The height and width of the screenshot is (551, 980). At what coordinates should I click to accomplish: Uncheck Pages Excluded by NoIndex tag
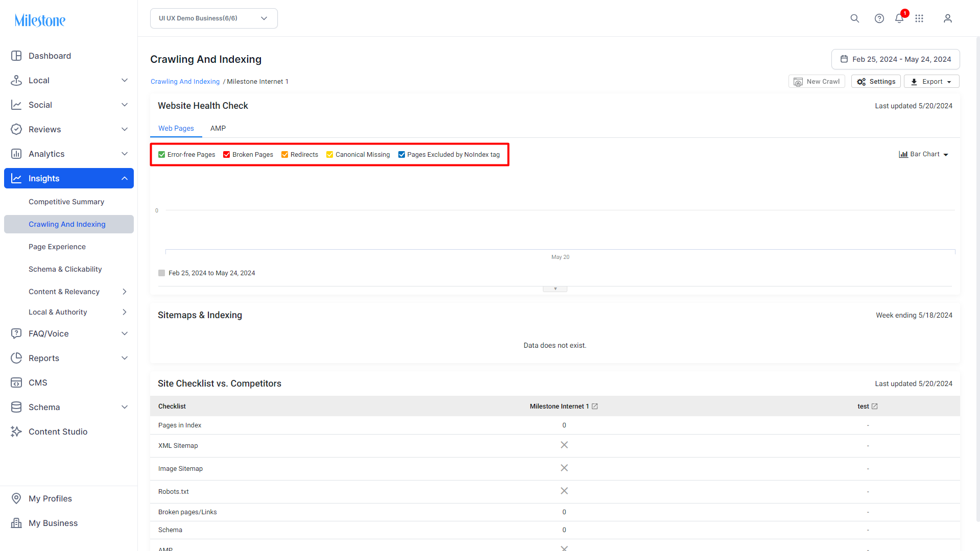click(x=401, y=155)
